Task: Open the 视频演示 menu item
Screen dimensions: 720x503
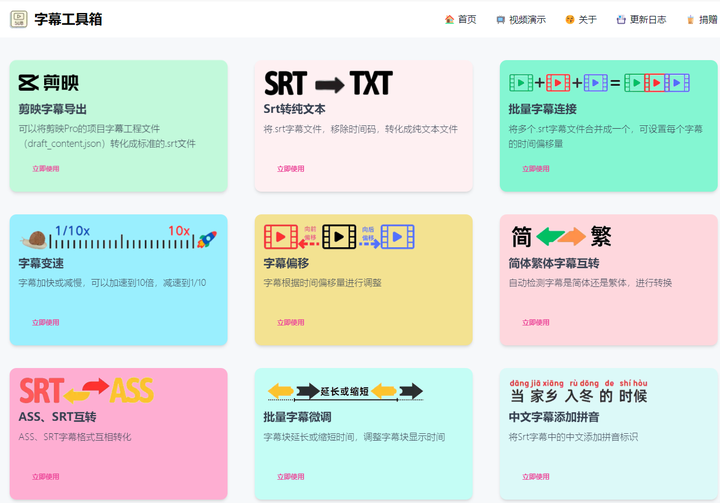Action: tap(521, 19)
